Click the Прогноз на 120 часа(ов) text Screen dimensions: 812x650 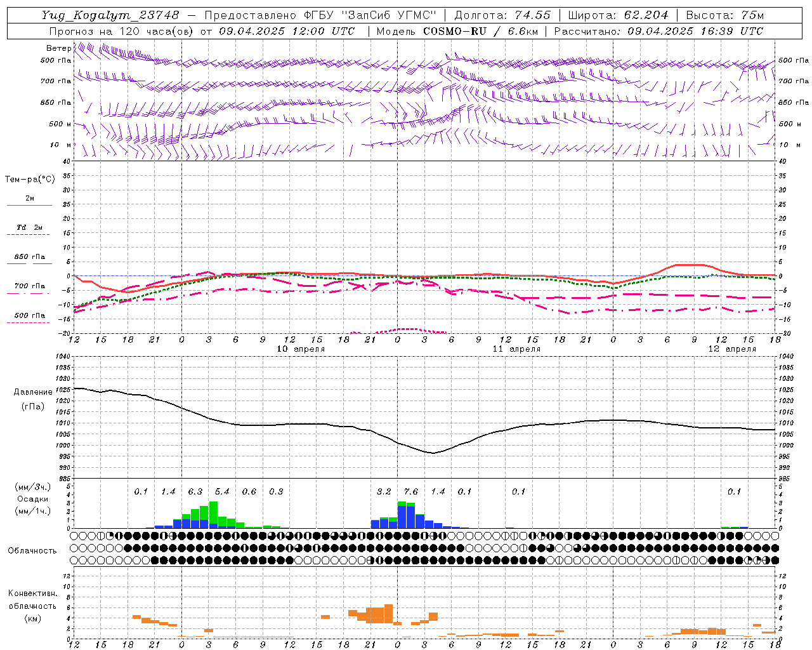[122, 31]
